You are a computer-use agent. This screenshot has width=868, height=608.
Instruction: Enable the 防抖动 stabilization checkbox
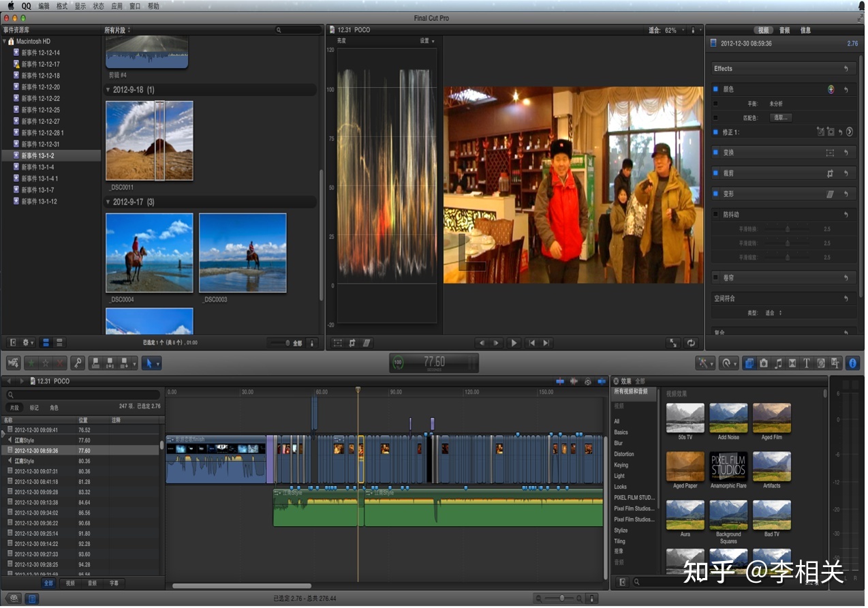[x=715, y=215]
